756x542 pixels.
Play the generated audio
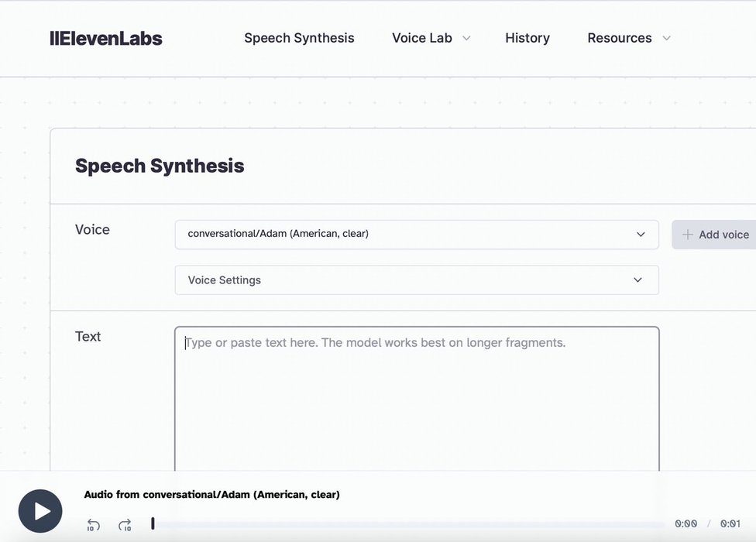40,511
